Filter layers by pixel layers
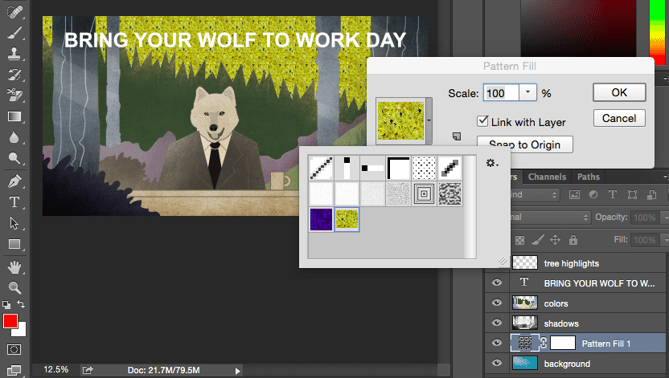This screenshot has height=378, width=669. [574, 195]
